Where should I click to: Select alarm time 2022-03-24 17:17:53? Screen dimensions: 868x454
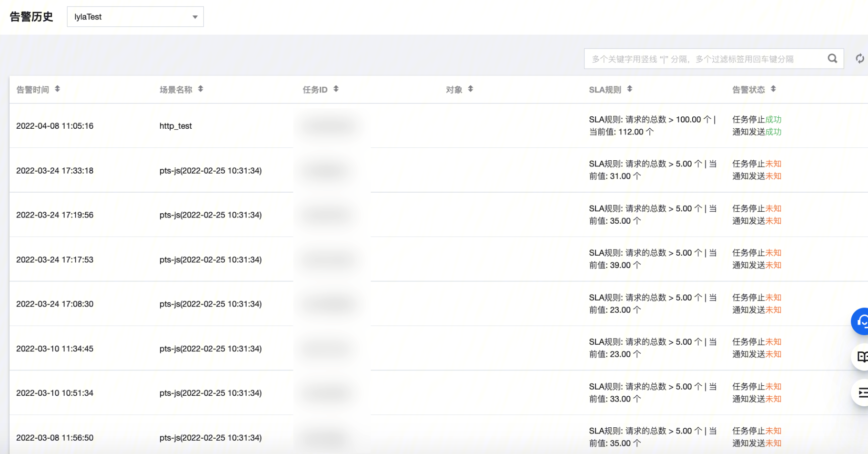click(x=55, y=260)
